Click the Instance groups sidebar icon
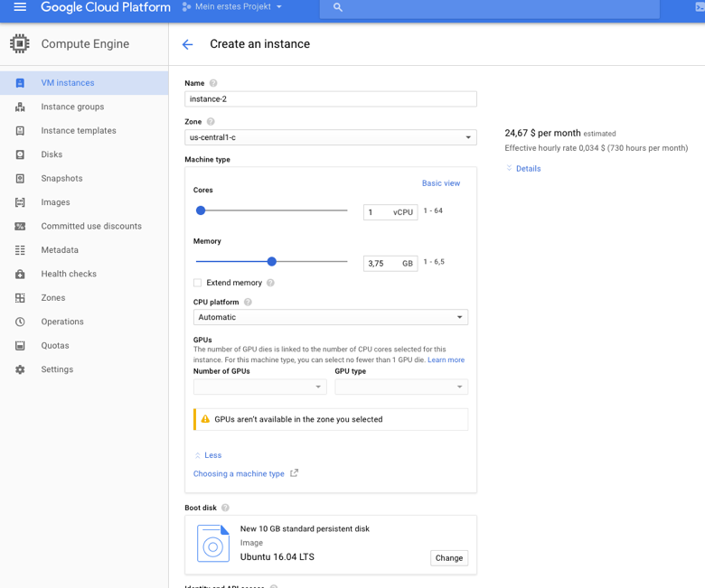This screenshot has width=705, height=588. click(x=20, y=107)
